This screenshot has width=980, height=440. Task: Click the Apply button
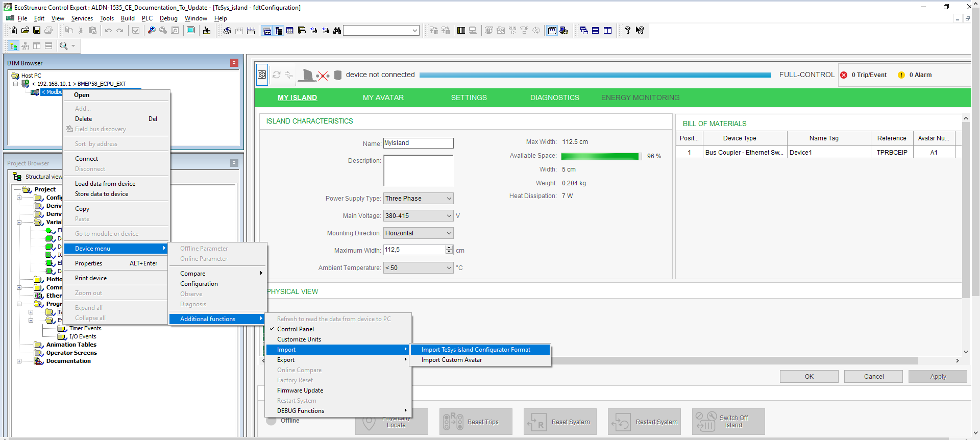pos(938,377)
